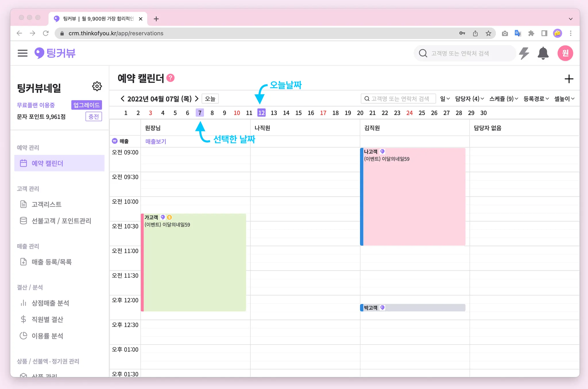Click the pink profile avatar '원'
The image size is (588, 389).
[x=565, y=53]
